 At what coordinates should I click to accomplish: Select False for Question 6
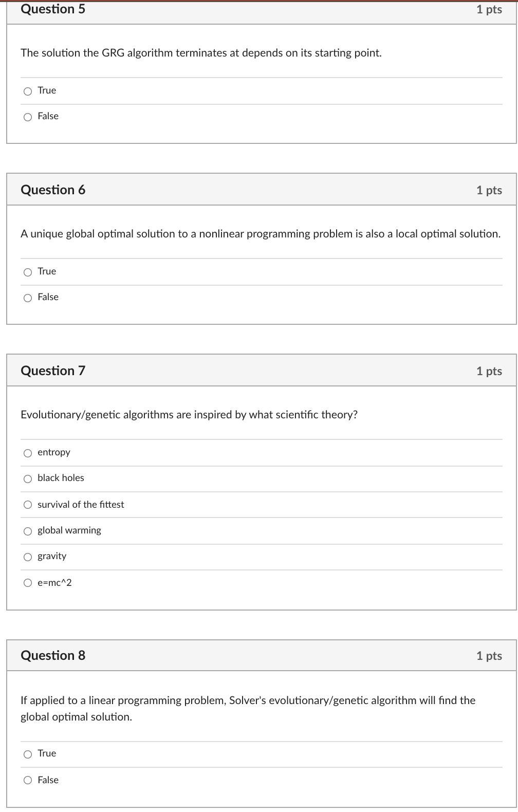pos(27,298)
